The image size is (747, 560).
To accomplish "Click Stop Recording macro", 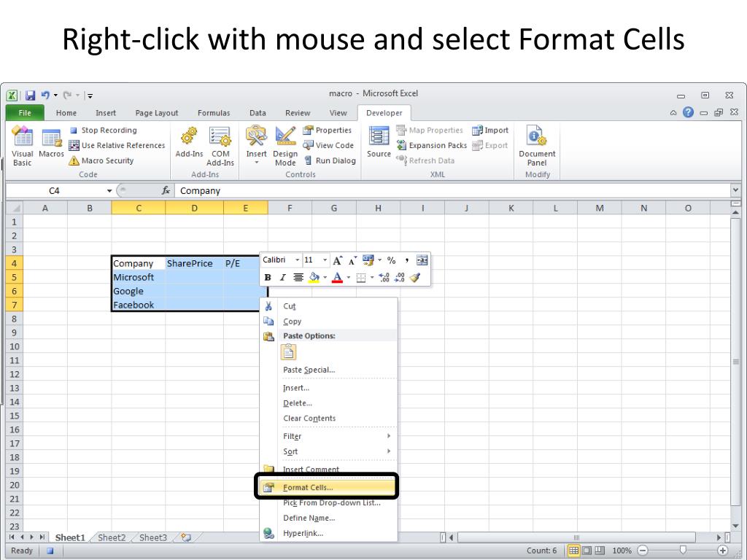I will tap(103, 130).
